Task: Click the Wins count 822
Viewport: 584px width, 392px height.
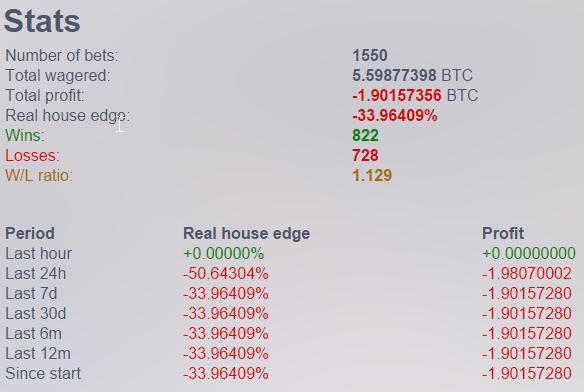Action: [365, 135]
